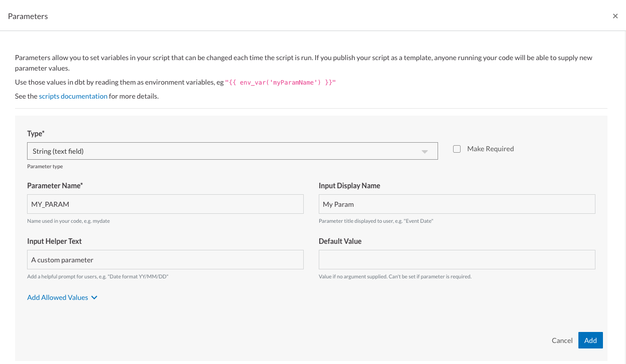
Task: Click into the Default Value field
Action: coord(457,259)
